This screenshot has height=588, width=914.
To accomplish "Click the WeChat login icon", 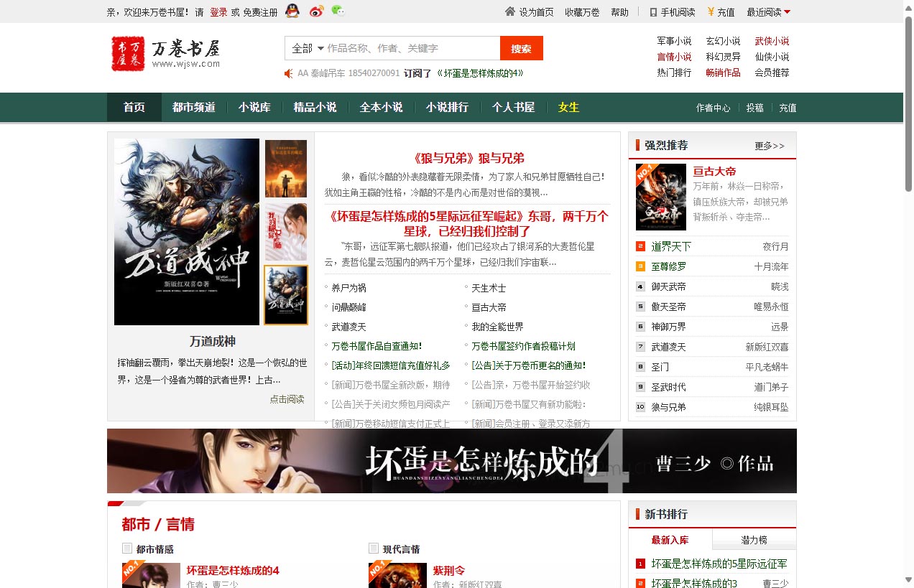I will click(338, 11).
